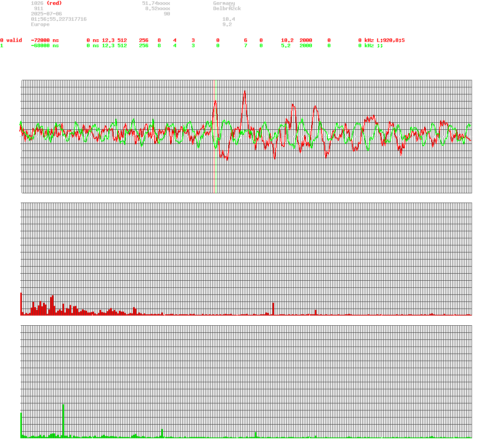Select the timestamp 01:56:55.227317716
Image resolution: width=483 pixels, height=448 pixels.
[59, 19]
